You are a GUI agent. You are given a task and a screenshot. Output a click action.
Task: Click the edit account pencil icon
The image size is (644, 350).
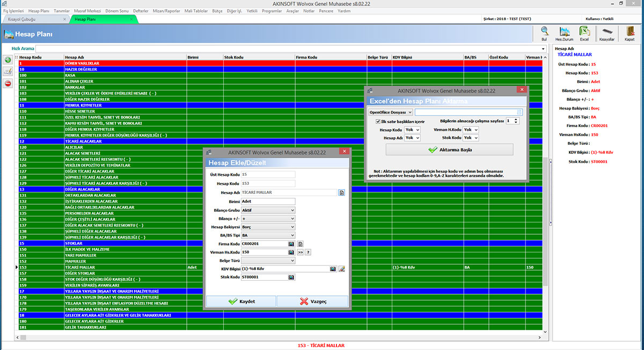(x=8, y=71)
